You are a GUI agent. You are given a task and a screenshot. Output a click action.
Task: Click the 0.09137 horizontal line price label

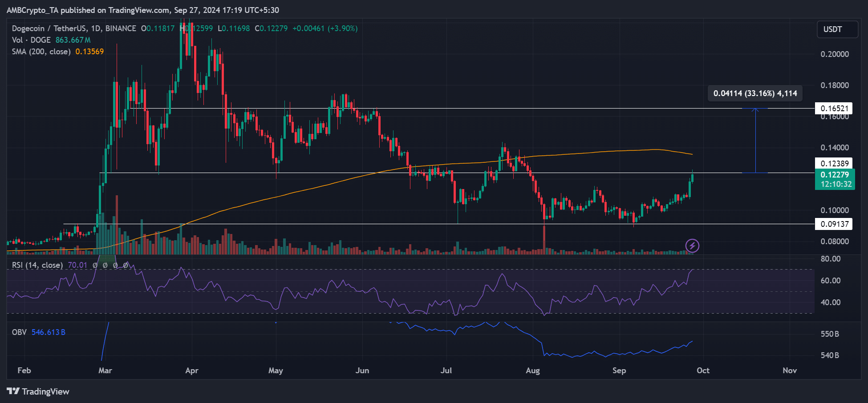pyautogui.click(x=834, y=224)
